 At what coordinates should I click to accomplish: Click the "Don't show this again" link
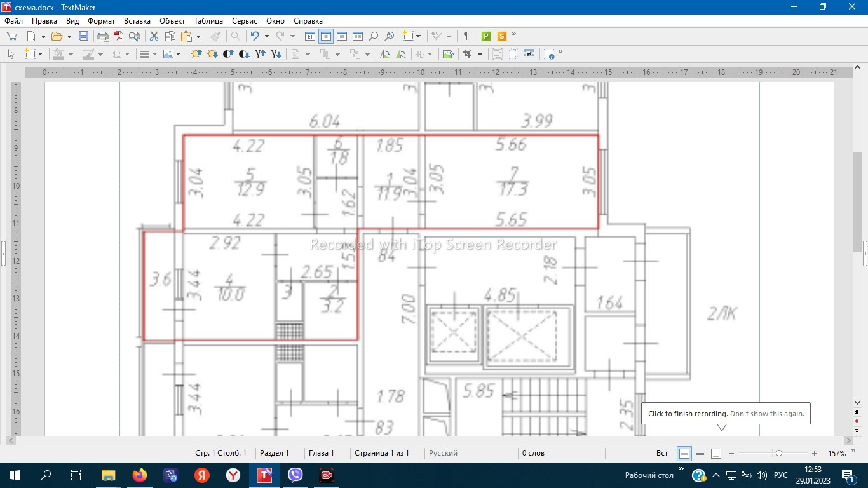point(767,414)
